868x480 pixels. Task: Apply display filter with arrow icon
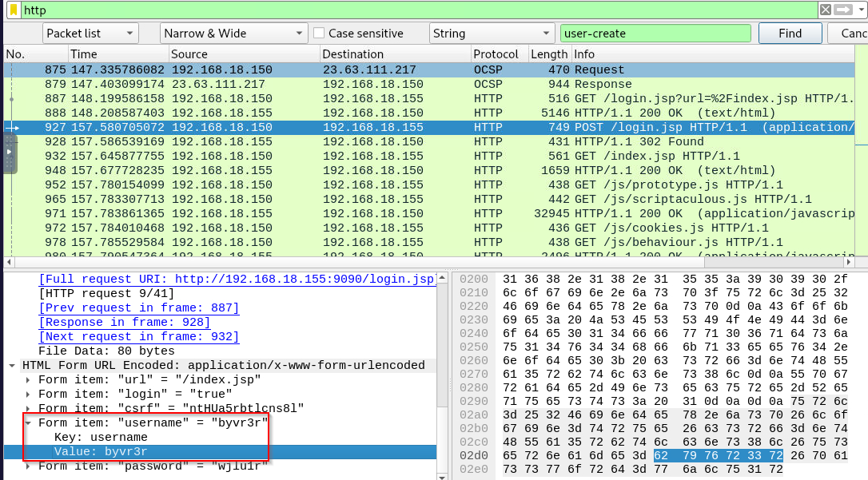coord(844,10)
